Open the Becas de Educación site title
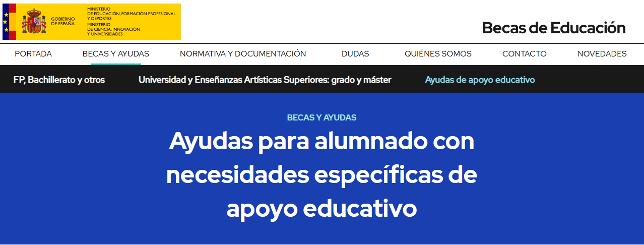This screenshot has width=644, height=245. [x=554, y=28]
